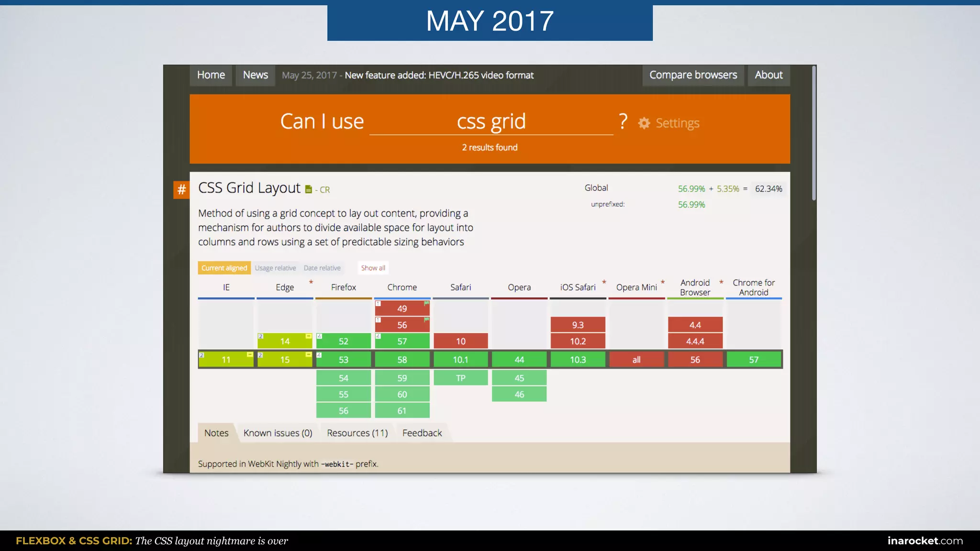Click the Settings gear icon
The height and width of the screenshot is (551, 980).
pyautogui.click(x=644, y=123)
